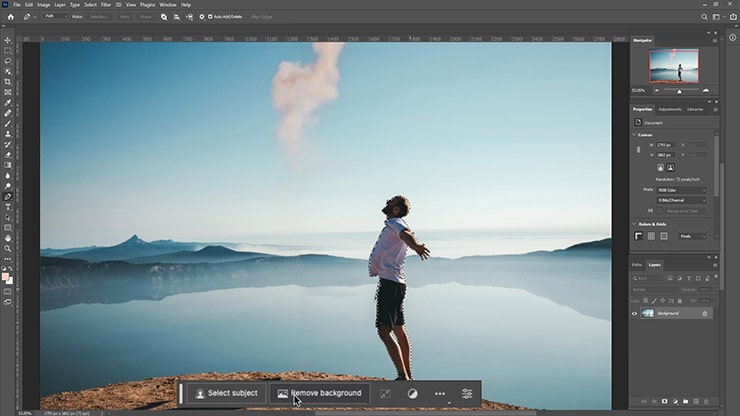
Task: Select the Eyedropper tool
Action: (8, 102)
